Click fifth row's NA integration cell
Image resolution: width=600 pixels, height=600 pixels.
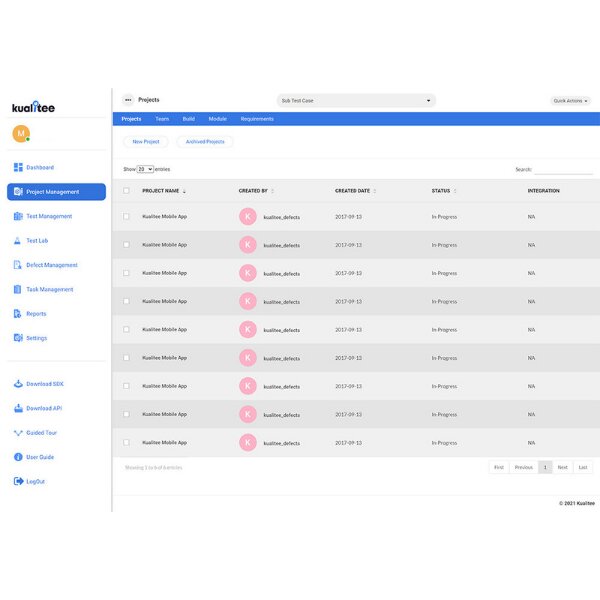[x=531, y=329]
